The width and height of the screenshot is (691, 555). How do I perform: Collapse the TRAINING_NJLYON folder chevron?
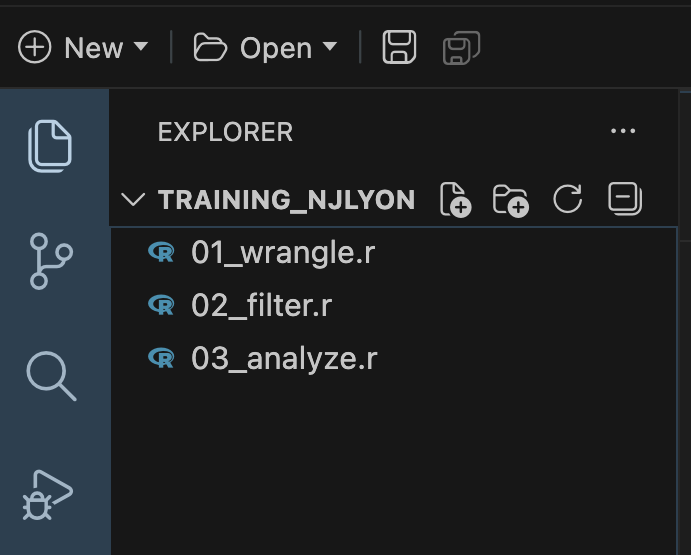132,199
